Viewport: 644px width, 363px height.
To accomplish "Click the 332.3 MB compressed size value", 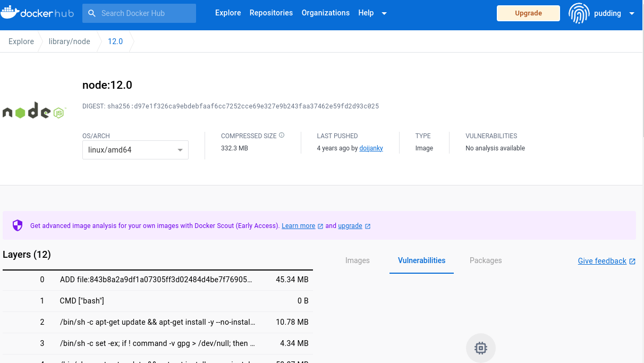I will (x=234, y=148).
